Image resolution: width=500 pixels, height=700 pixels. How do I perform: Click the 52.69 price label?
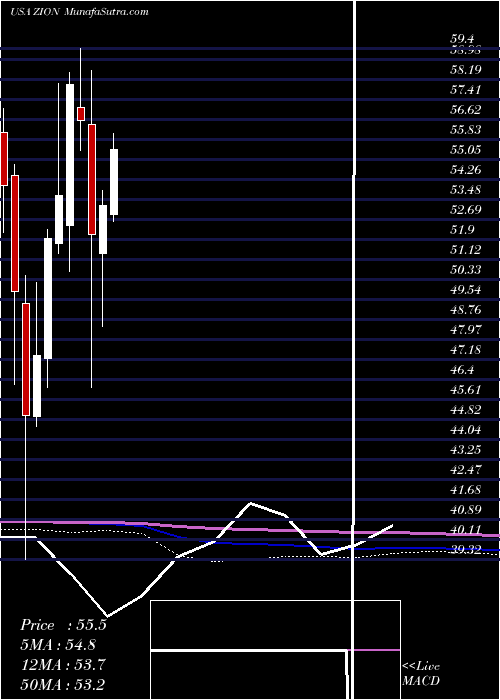pyautogui.click(x=466, y=210)
